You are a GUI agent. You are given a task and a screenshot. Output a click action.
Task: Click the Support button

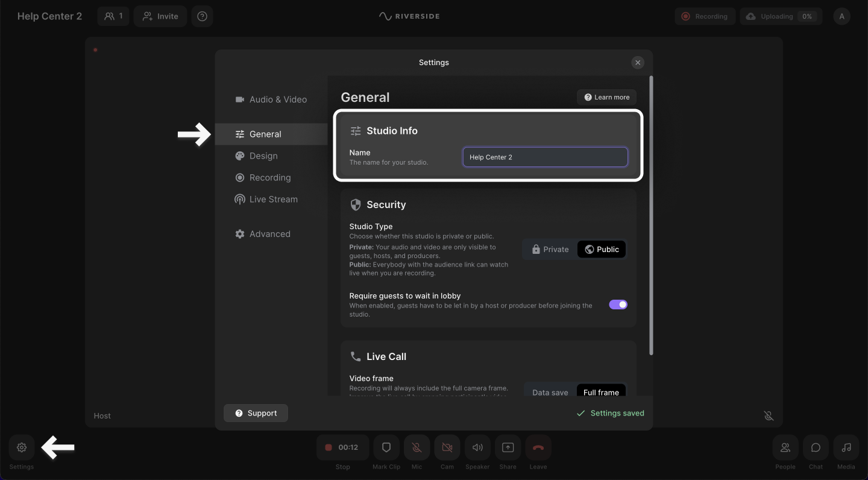tap(256, 413)
